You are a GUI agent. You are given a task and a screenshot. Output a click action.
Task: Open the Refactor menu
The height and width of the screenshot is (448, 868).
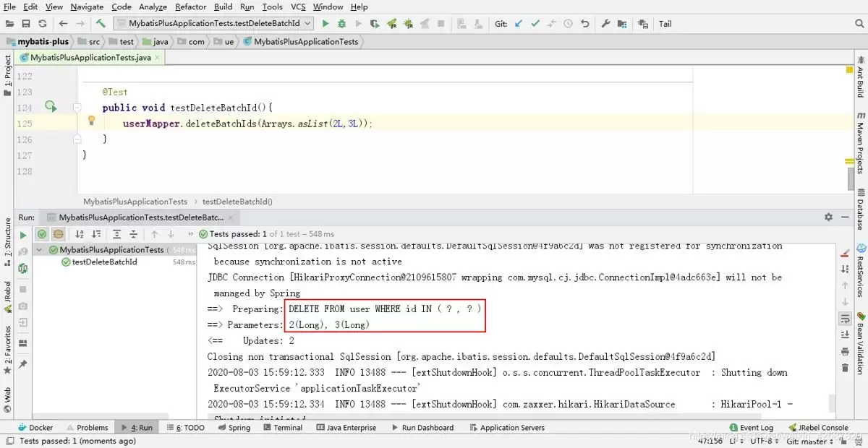(x=190, y=7)
